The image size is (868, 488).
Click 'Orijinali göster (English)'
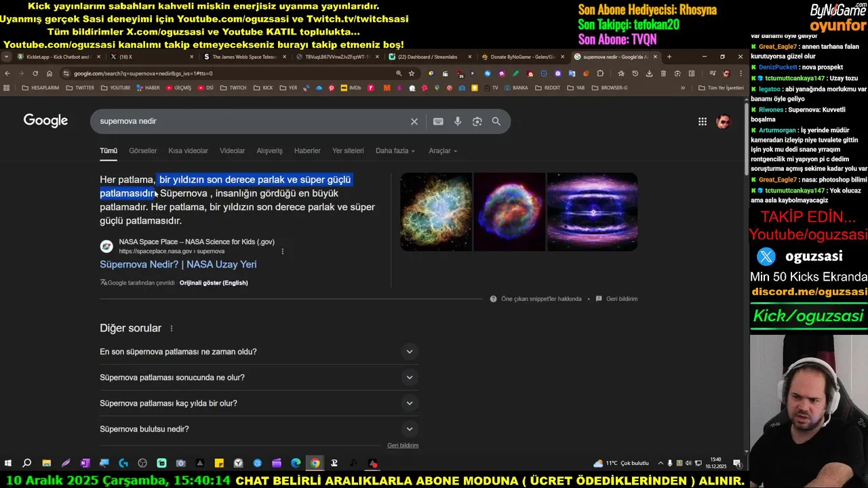[214, 283]
